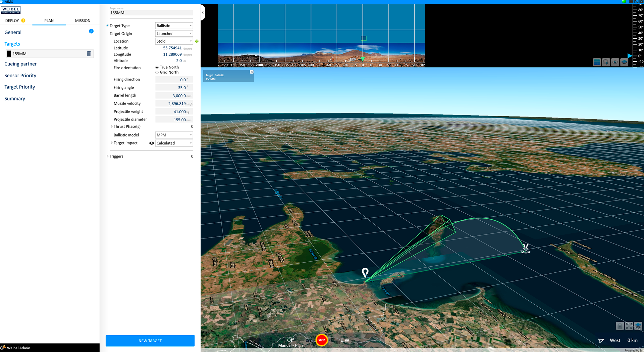The height and width of the screenshot is (352, 644).
Task: Click the blue elevation pointer at 0°
Action: coord(630,56)
